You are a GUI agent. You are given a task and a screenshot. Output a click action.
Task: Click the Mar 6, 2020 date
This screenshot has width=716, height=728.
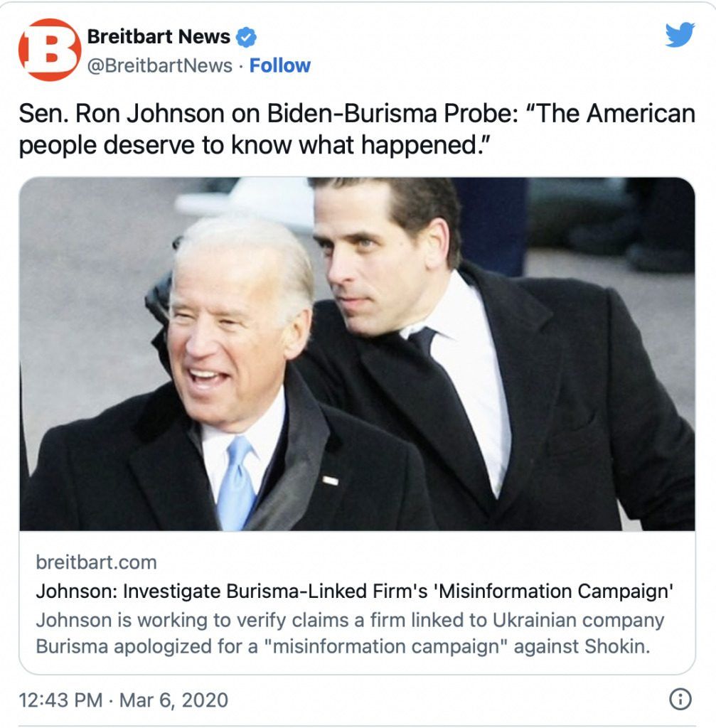174,700
